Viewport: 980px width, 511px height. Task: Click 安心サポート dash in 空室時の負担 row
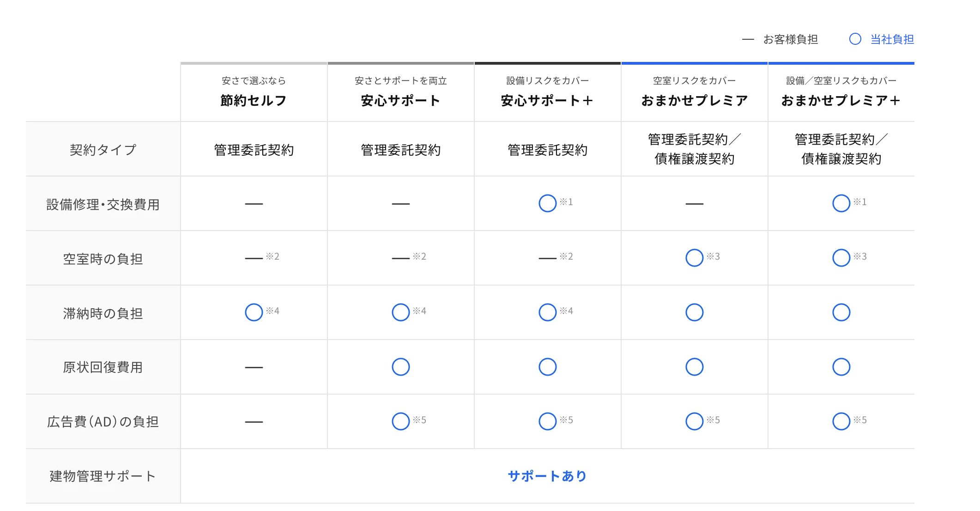tap(400, 258)
